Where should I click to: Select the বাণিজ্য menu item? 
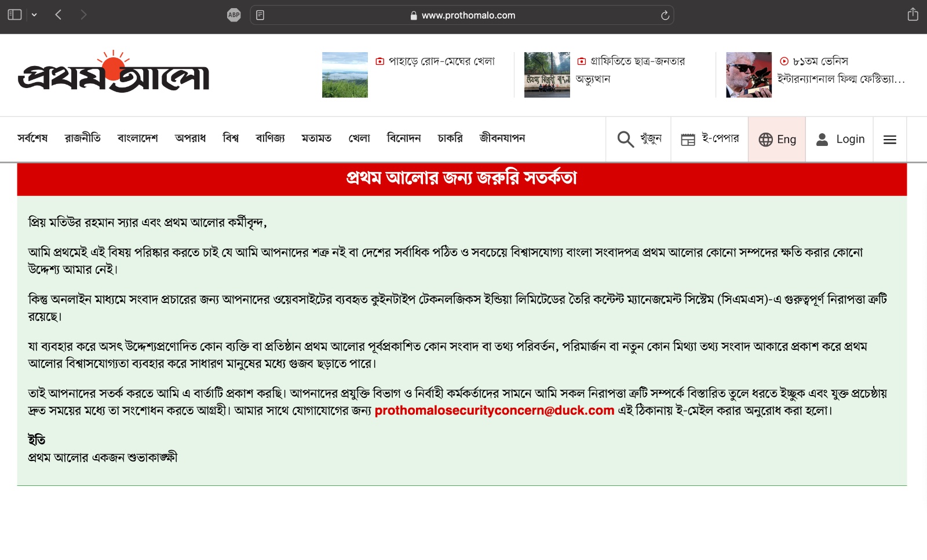point(270,138)
